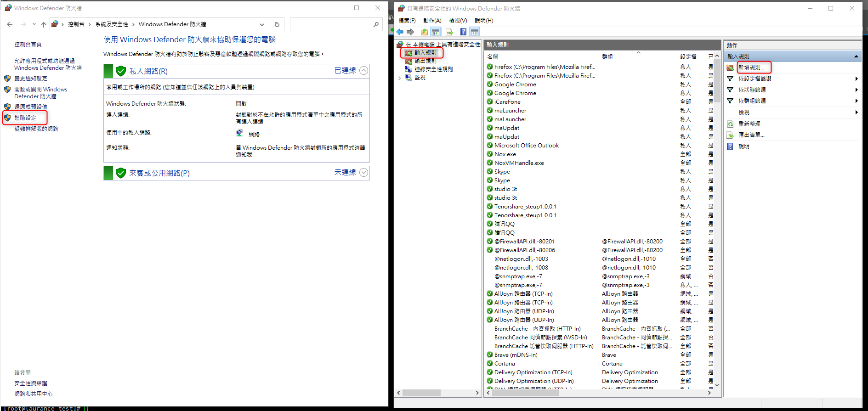This screenshot has width=868, height=411.
Task: Click 新增規則... in the actions pane
Action: tap(751, 67)
